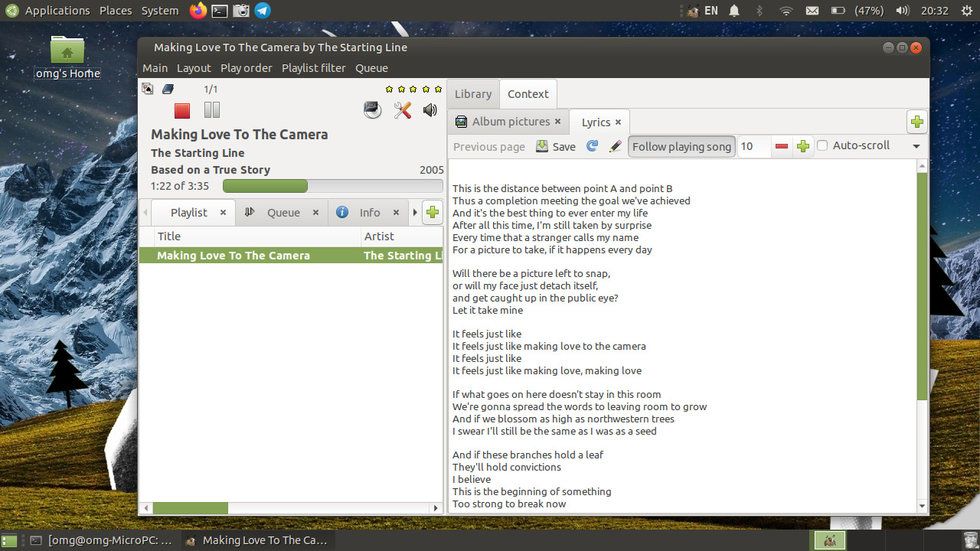Open Firefox from the top panel
This screenshot has height=551, width=980.
click(198, 11)
